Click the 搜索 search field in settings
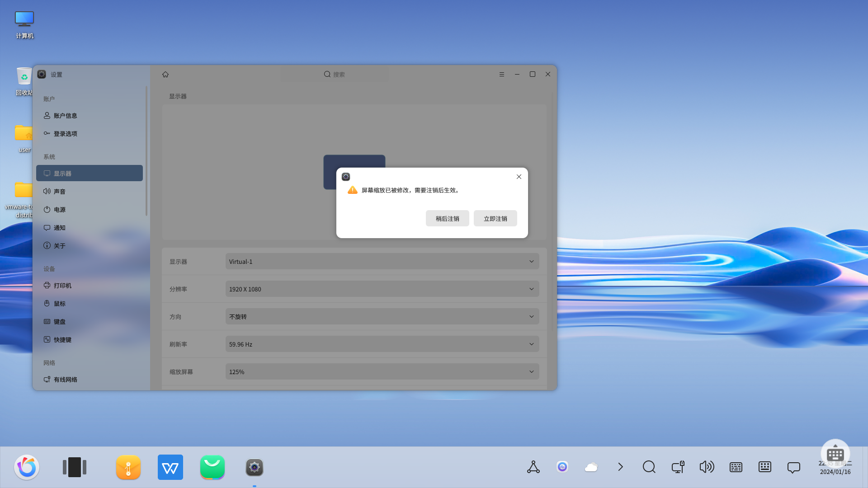Screen dimensions: 868x488 click(335, 74)
